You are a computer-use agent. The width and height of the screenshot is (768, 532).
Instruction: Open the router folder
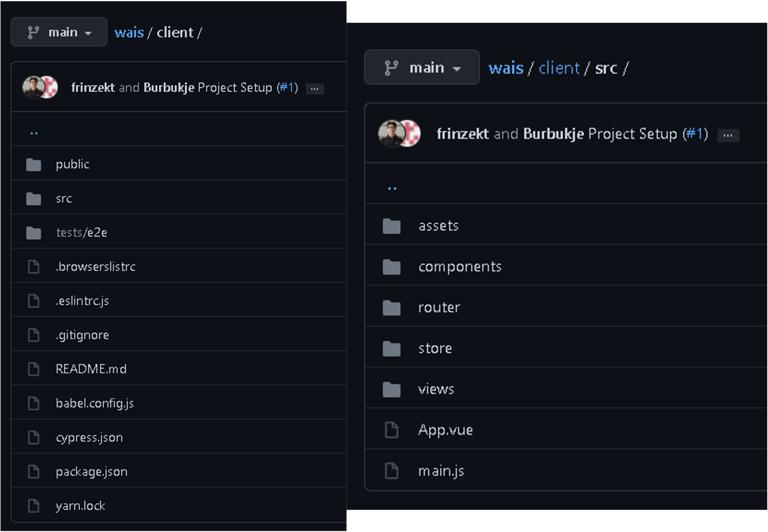439,308
